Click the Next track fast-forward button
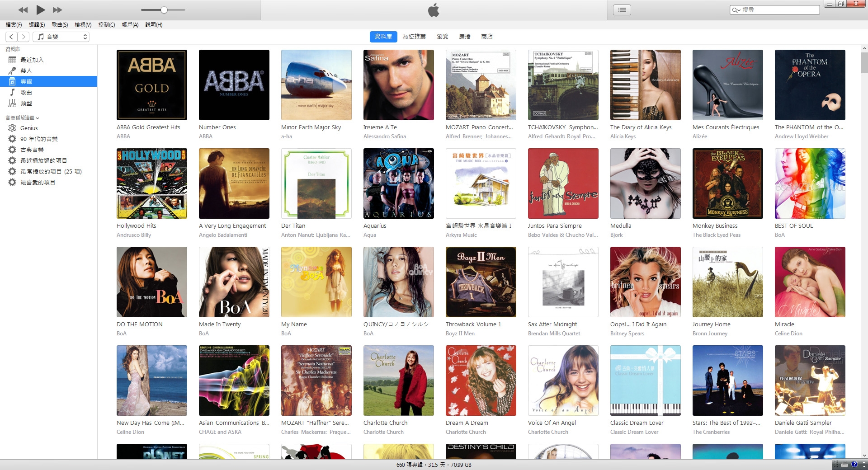The image size is (868, 470). tap(57, 10)
